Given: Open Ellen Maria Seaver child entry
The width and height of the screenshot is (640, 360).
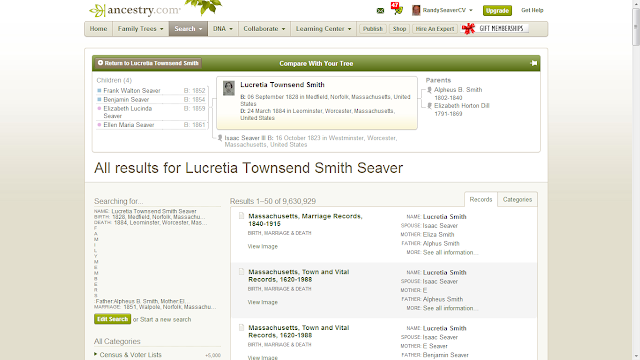Looking at the screenshot, I should pos(129,125).
